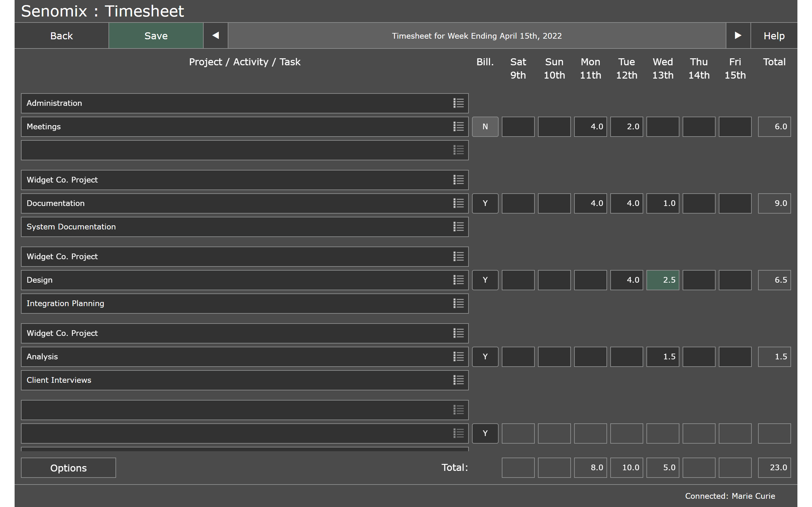Toggle the Y billable flag for Documentation

[x=485, y=203]
